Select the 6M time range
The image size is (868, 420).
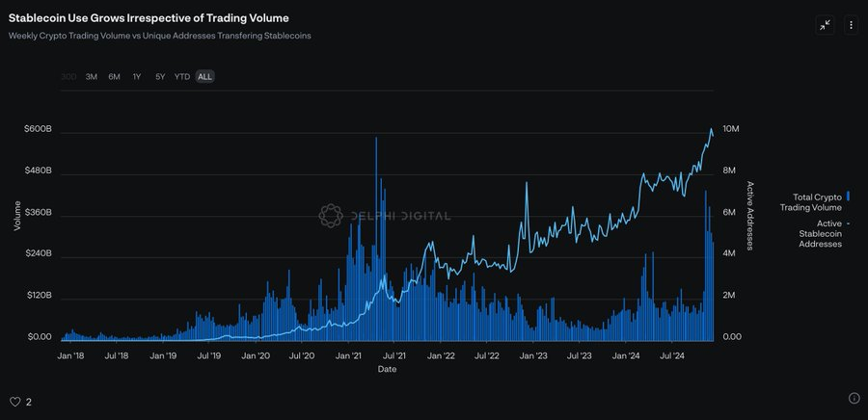[114, 76]
